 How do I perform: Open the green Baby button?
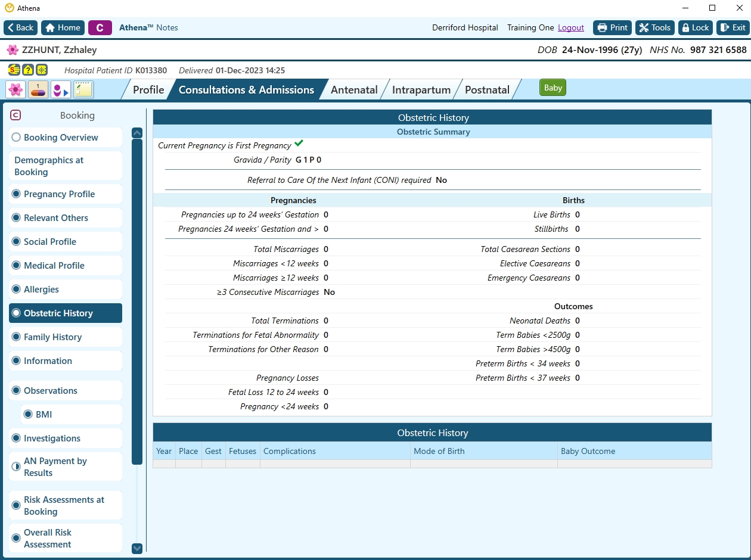coord(553,88)
